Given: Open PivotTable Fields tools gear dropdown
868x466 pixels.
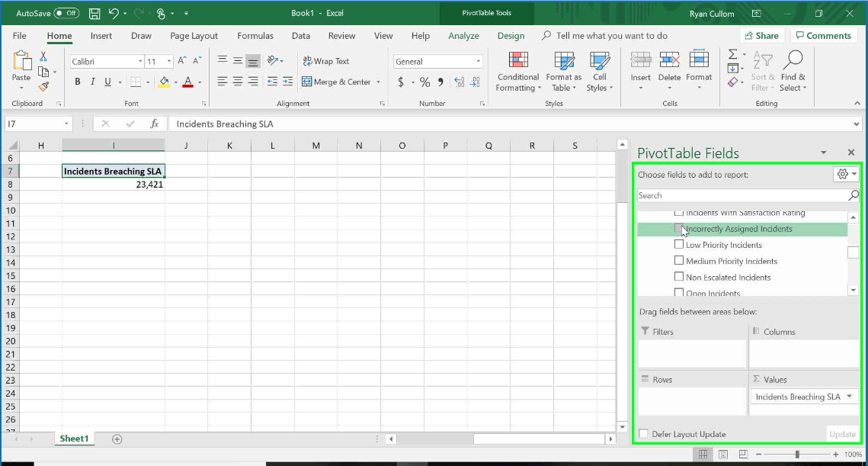Looking at the screenshot, I should [x=846, y=174].
